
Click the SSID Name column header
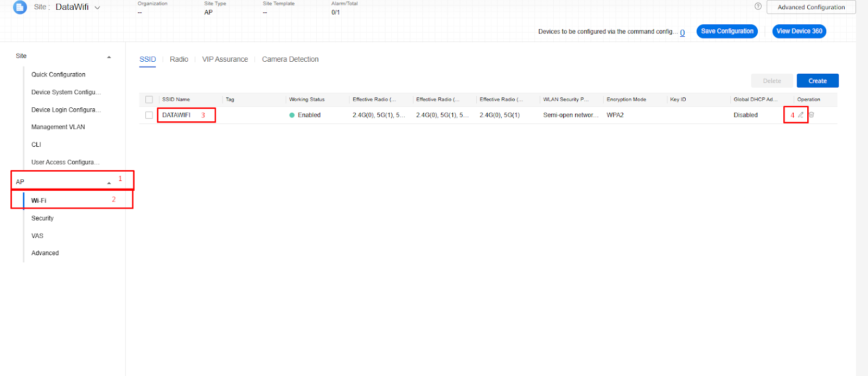tap(176, 100)
